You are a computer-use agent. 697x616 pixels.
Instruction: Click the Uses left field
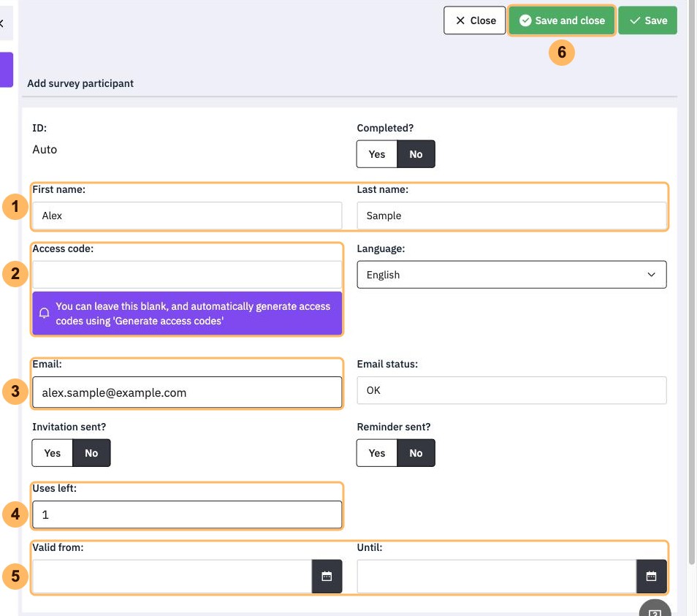[x=187, y=514]
